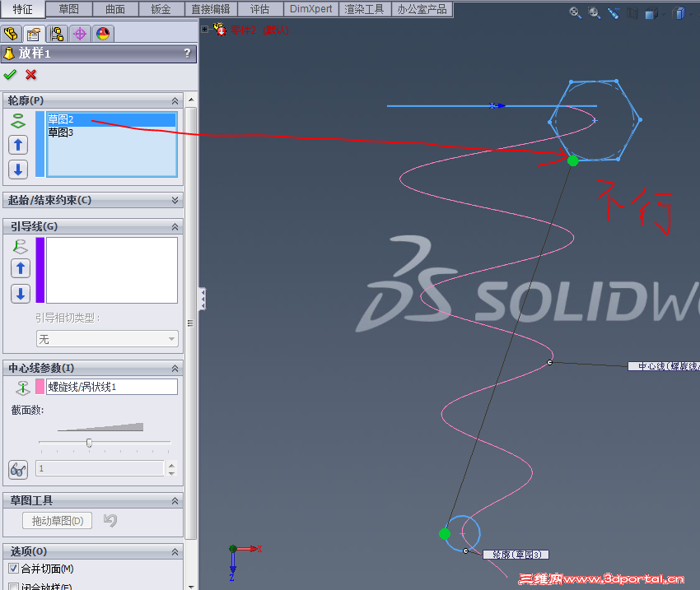Toggle section preview glasses button
Image resolution: width=700 pixels, height=590 pixels.
tap(18, 470)
